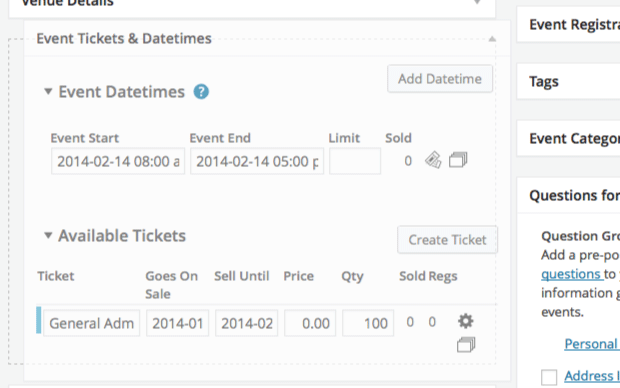Edit the ticket Qty field showing 100
Viewport: 620px width, 388px height.
[x=368, y=323]
